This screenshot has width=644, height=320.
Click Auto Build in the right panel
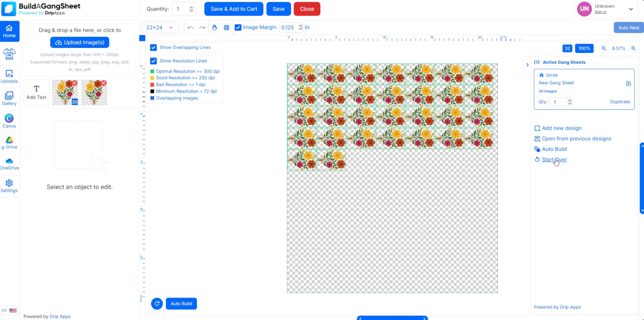550,149
